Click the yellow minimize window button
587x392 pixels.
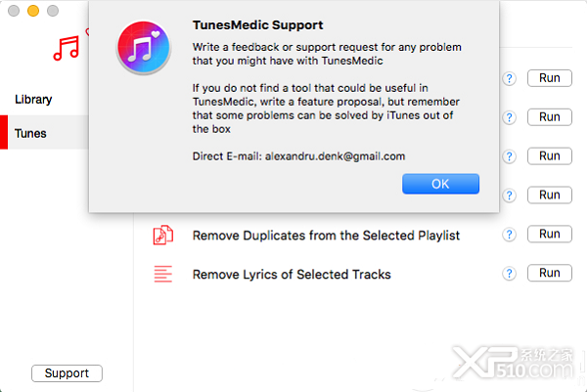[x=33, y=11]
